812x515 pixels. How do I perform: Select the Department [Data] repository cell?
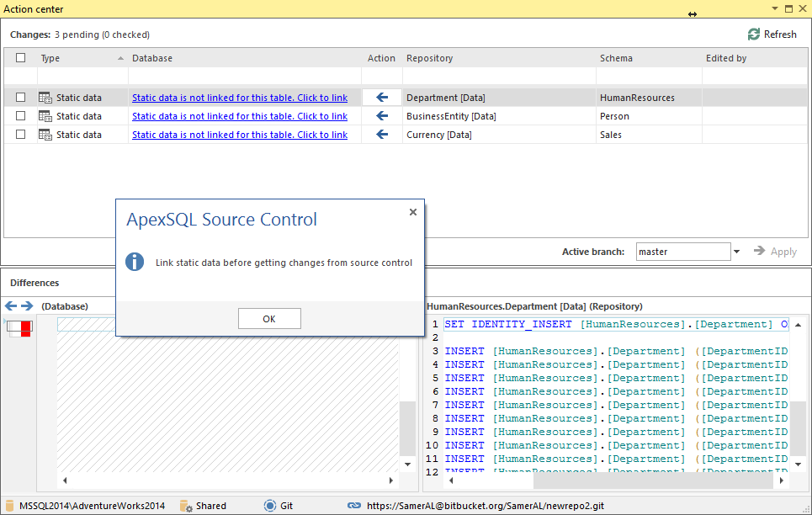pyautogui.click(x=499, y=98)
